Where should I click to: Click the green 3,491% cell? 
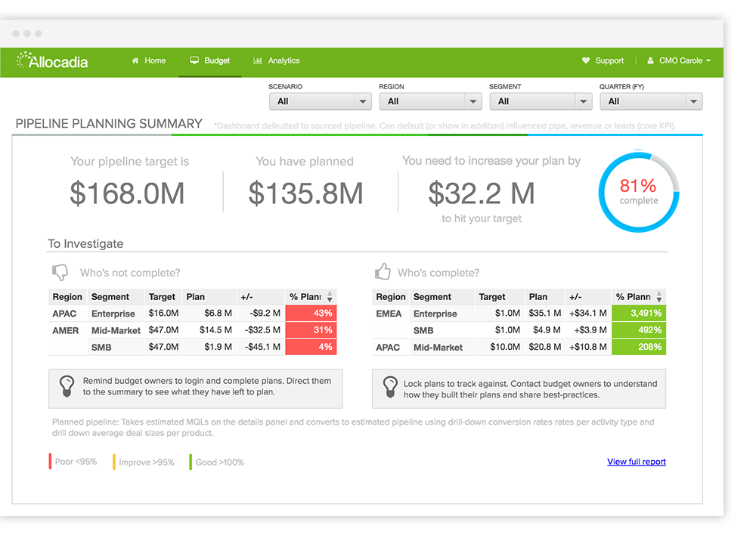click(x=639, y=313)
